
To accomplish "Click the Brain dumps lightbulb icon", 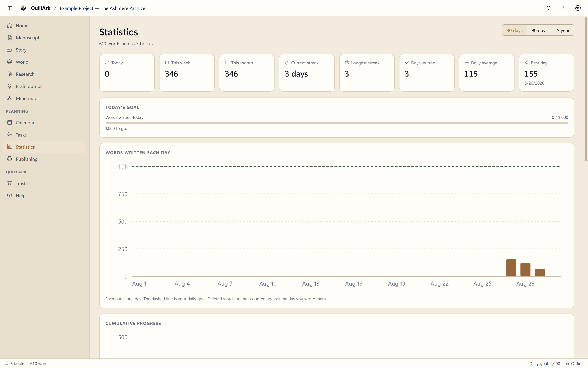I will (x=10, y=86).
